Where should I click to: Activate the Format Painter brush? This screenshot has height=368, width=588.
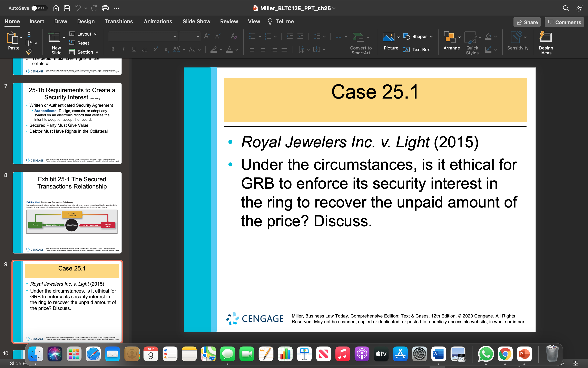tap(29, 52)
